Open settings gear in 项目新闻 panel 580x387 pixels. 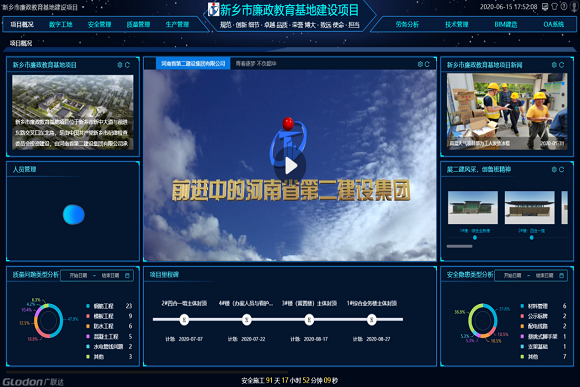[x=554, y=65]
